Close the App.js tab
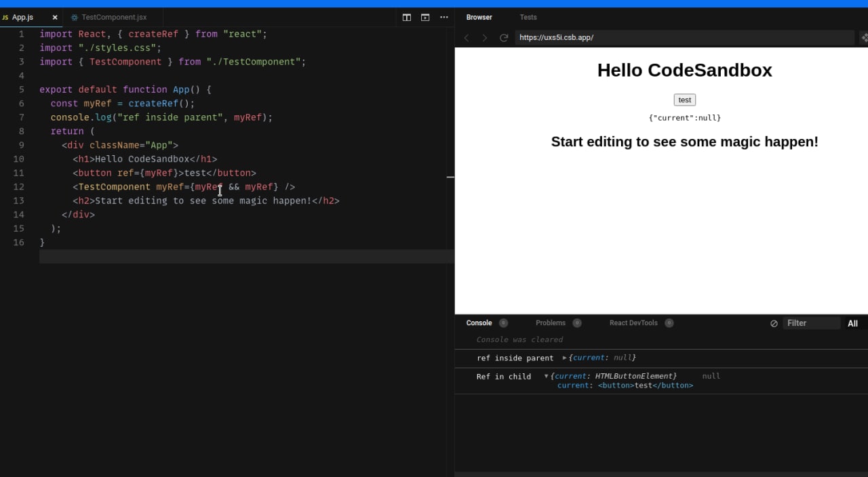Viewport: 868px width, 477px height. [55, 18]
